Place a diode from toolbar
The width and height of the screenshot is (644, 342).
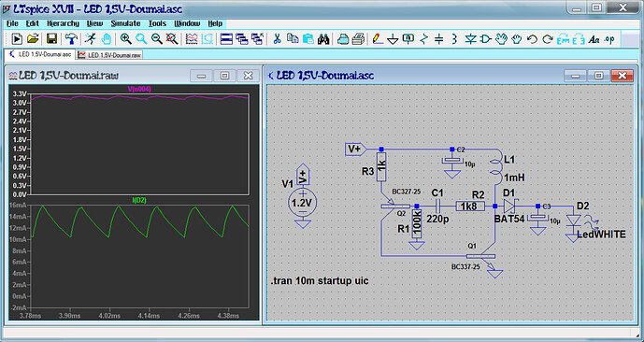tap(470, 39)
